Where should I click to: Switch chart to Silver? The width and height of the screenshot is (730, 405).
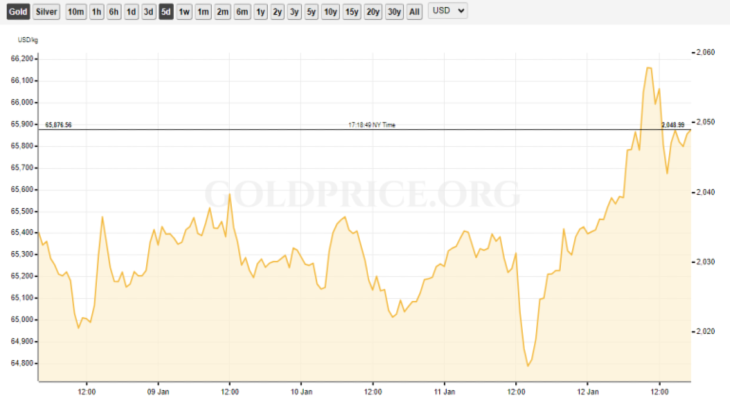click(46, 12)
